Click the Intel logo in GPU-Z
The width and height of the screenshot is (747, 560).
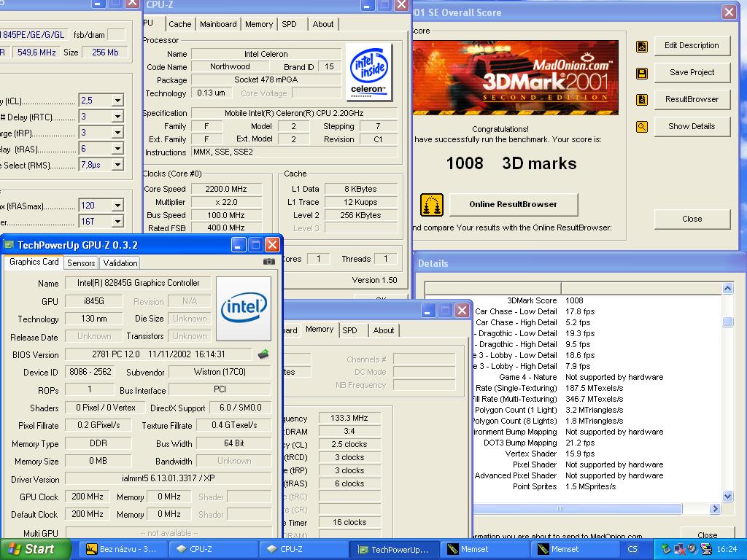click(244, 308)
